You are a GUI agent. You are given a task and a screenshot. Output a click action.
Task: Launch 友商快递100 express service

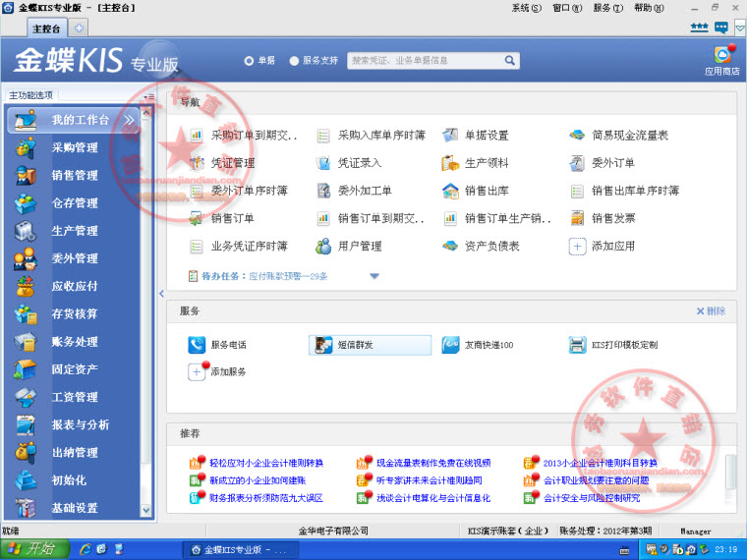point(450,345)
